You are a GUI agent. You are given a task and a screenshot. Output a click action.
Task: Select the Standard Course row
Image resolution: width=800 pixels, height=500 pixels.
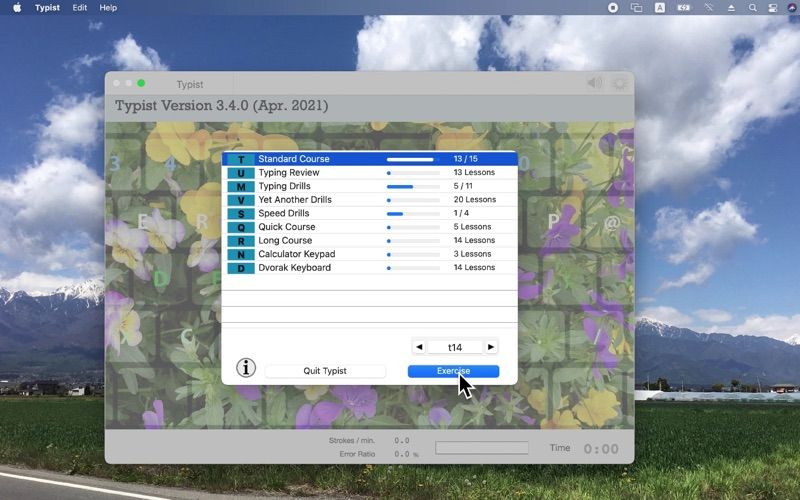(x=369, y=159)
